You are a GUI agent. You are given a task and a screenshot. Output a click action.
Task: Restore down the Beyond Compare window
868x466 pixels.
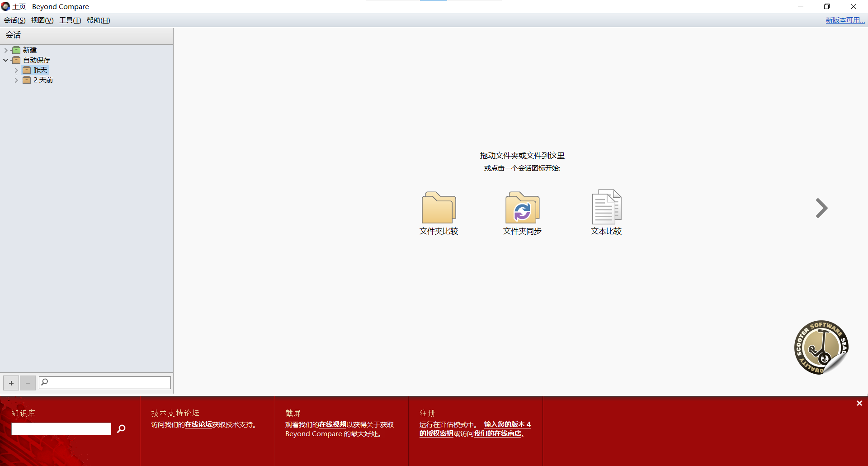pyautogui.click(x=827, y=6)
